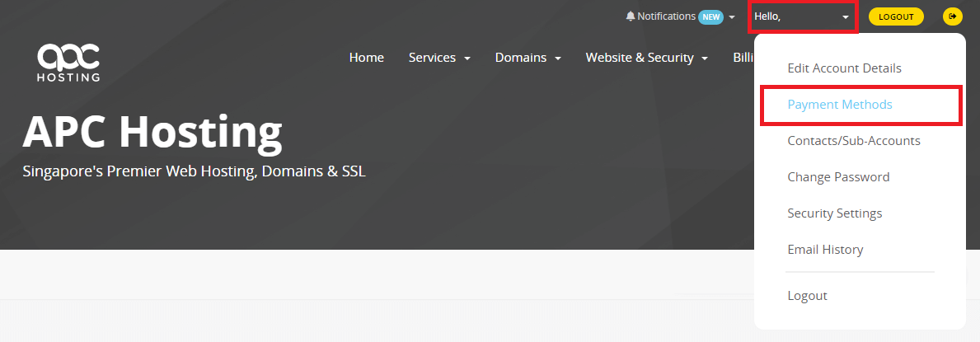Screen dimensions: 980x342
Task: Open the Website & Security dropdown menu
Action: 646,58
